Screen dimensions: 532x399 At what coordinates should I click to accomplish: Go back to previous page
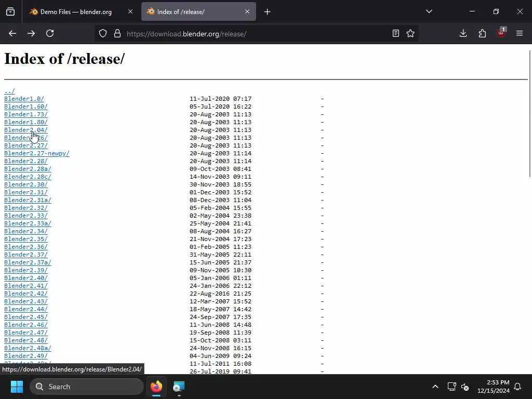pos(12,34)
